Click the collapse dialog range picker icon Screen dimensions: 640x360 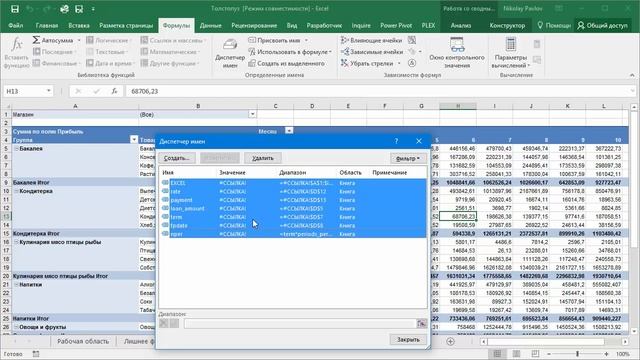tap(422, 324)
